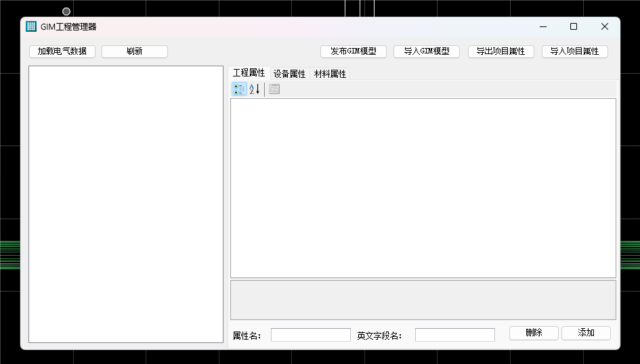
Task: Click the 刷新 button
Action: [135, 51]
